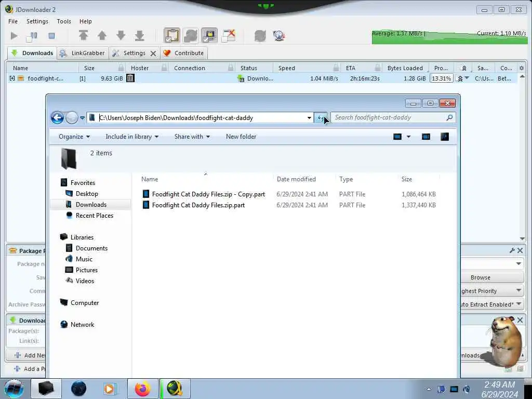This screenshot has height=399, width=532.
Task: Open the Highest Priority dropdown in JDownloader
Action: [x=493, y=291]
